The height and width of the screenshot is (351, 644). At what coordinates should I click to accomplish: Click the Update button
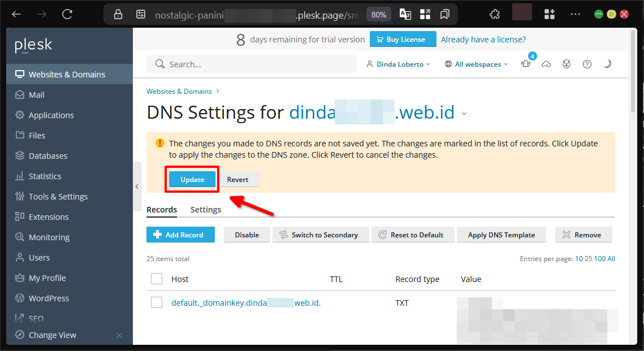pyautogui.click(x=192, y=179)
